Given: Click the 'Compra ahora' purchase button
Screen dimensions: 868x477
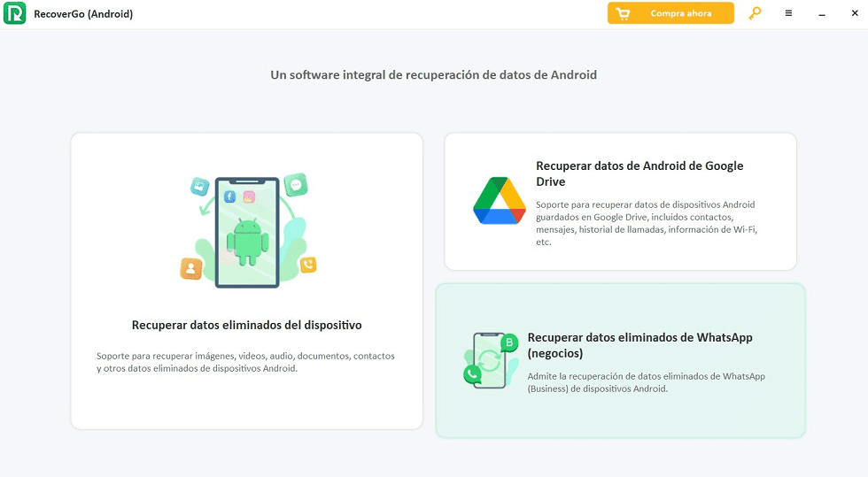Looking at the screenshot, I should [x=670, y=13].
